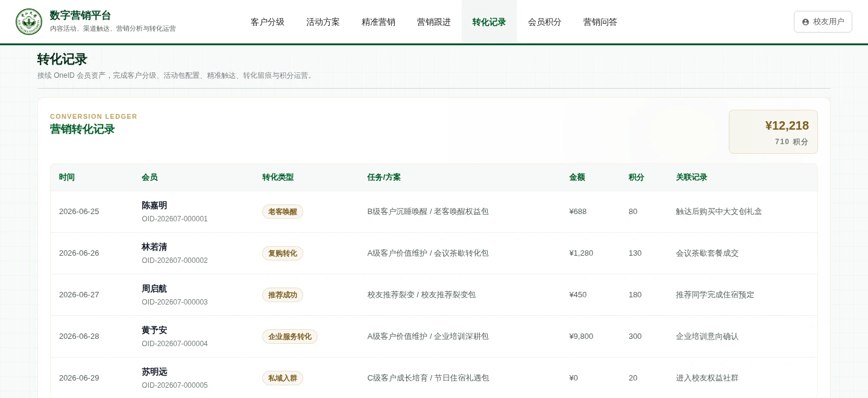
Task: Select member name 周启航
Action: [x=154, y=288]
